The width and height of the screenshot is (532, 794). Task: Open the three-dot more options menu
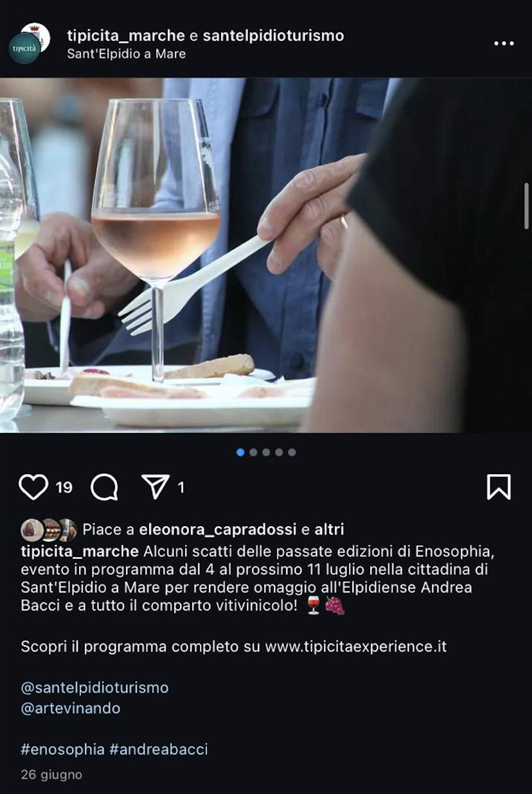(504, 43)
